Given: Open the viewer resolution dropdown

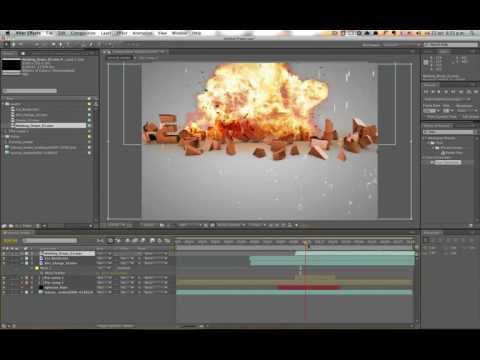Looking at the screenshot, I should (191, 225).
